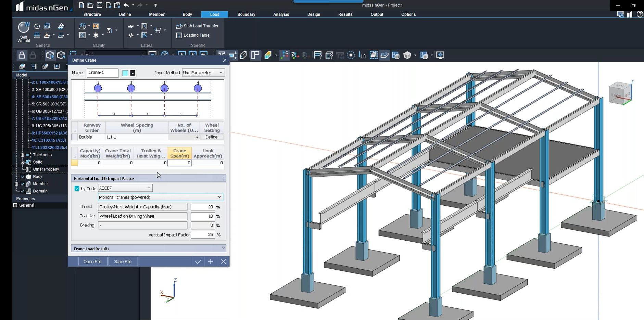Open the Monorail cranes (powered) dropdown
The image size is (644, 320).
(219, 197)
